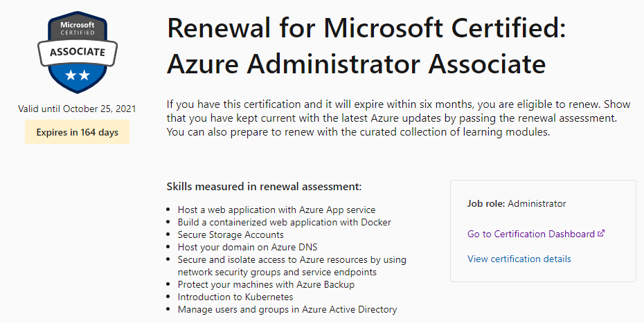Open the View certification details link
Viewport: 644px width, 323px height.
519,259
